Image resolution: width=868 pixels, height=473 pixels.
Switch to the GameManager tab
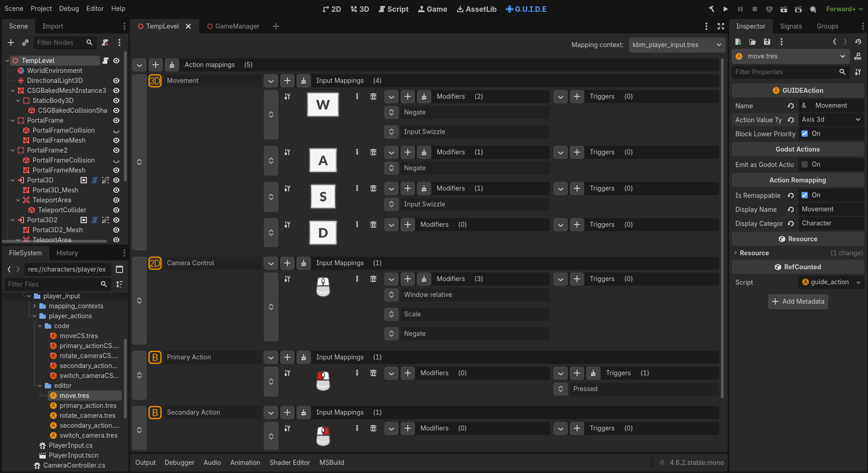233,26
